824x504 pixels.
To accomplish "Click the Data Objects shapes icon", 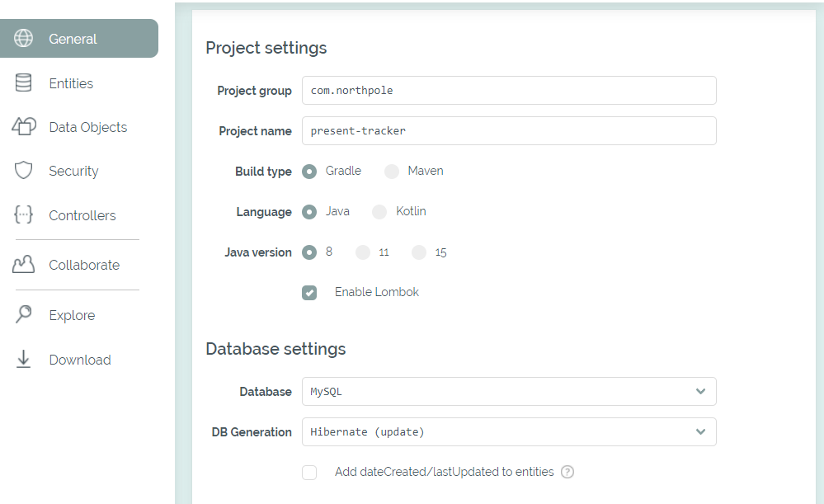I will click(24, 127).
